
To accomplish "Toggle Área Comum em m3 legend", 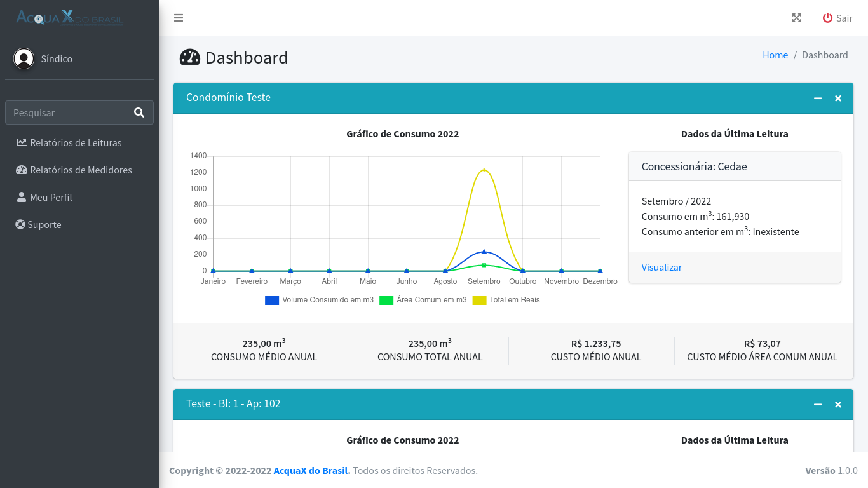I will 423,300.
